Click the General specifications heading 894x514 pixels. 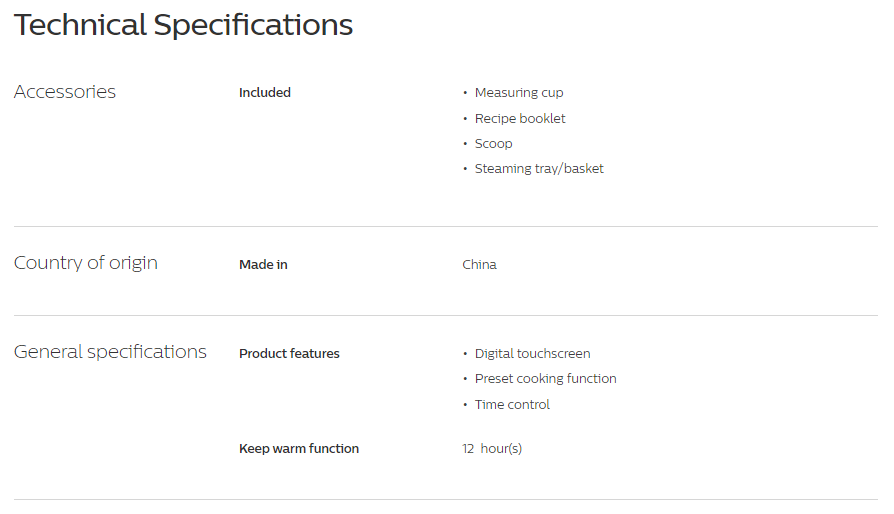pos(110,352)
